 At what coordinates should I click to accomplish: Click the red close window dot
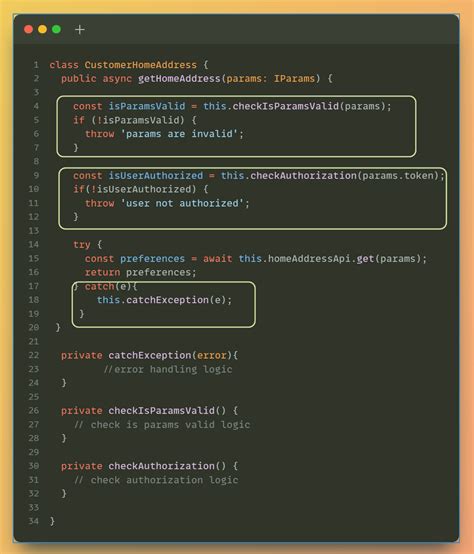(29, 29)
